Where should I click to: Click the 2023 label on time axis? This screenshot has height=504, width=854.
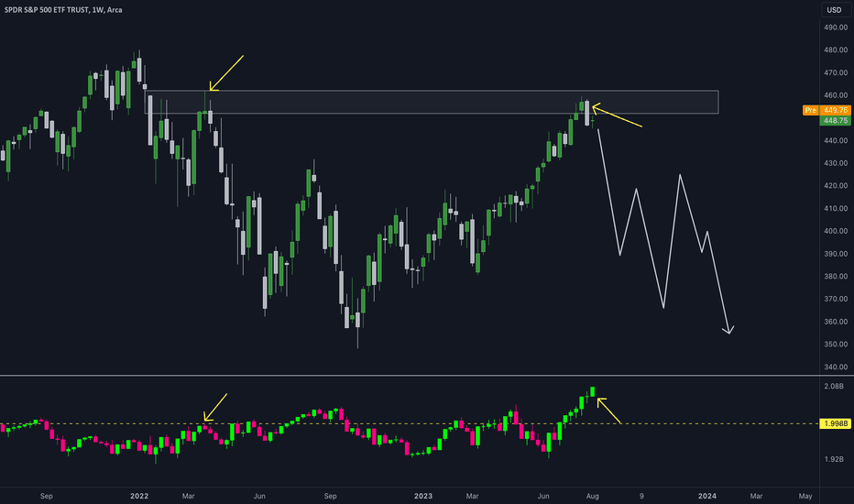[x=423, y=496]
